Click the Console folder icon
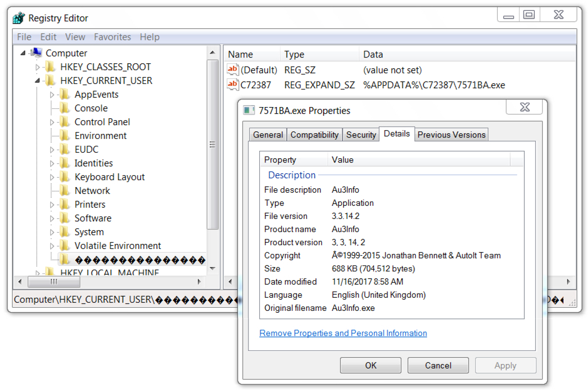This screenshot has width=588, height=391. click(64, 108)
